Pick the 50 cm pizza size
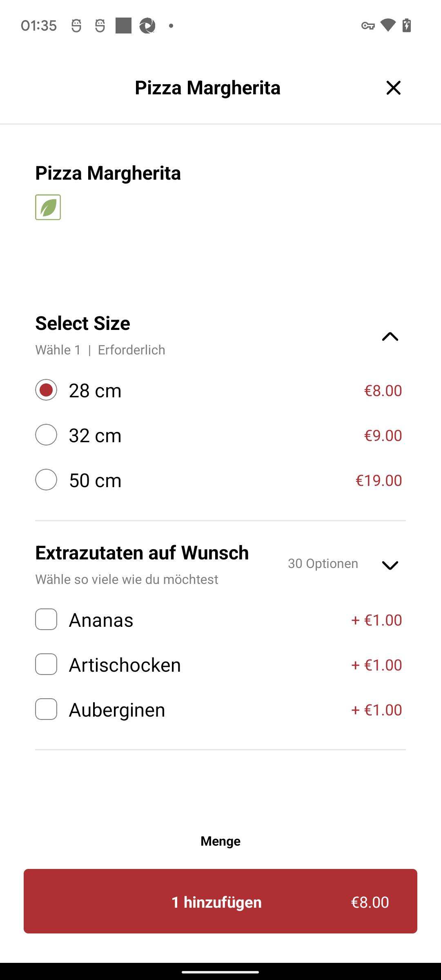 point(46,480)
